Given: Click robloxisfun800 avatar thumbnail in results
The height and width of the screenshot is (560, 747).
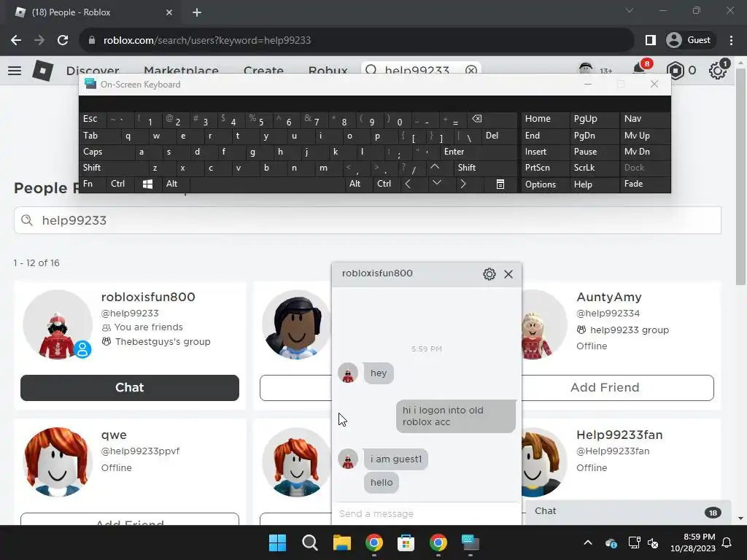Looking at the screenshot, I should [x=58, y=324].
